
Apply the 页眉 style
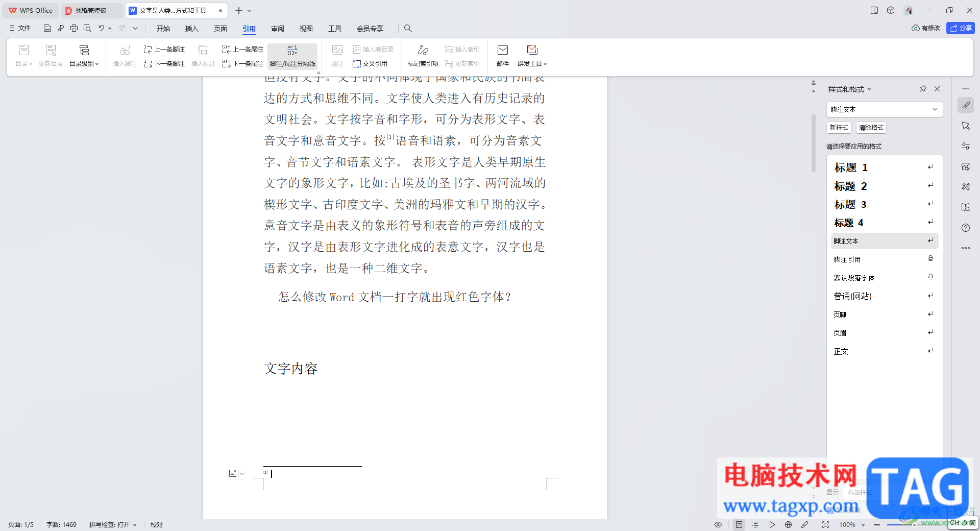884,333
